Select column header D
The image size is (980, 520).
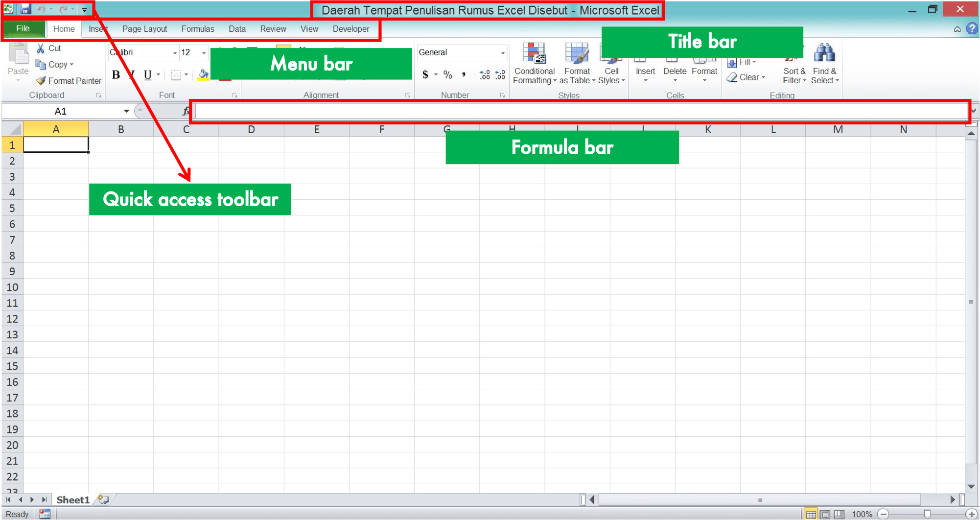[x=251, y=129]
